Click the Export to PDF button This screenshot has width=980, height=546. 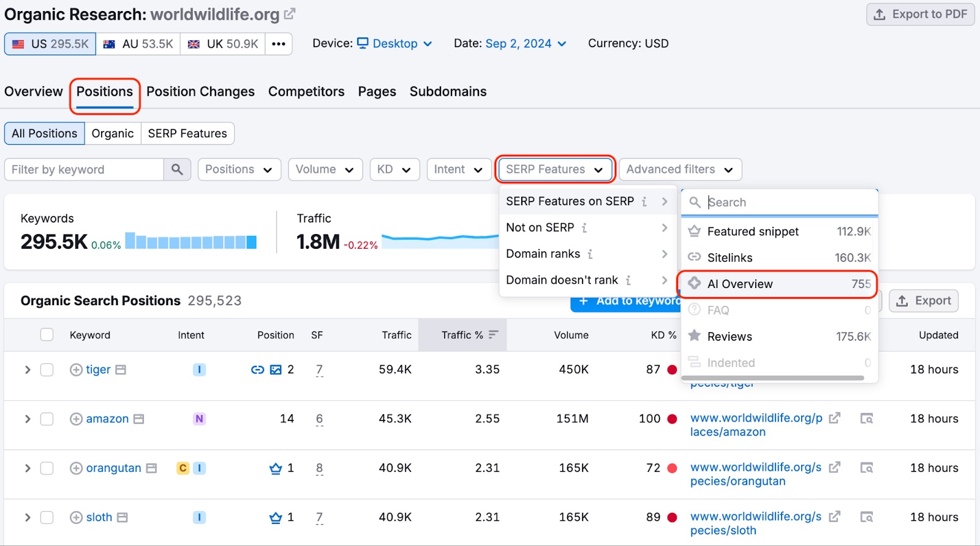[x=920, y=14]
